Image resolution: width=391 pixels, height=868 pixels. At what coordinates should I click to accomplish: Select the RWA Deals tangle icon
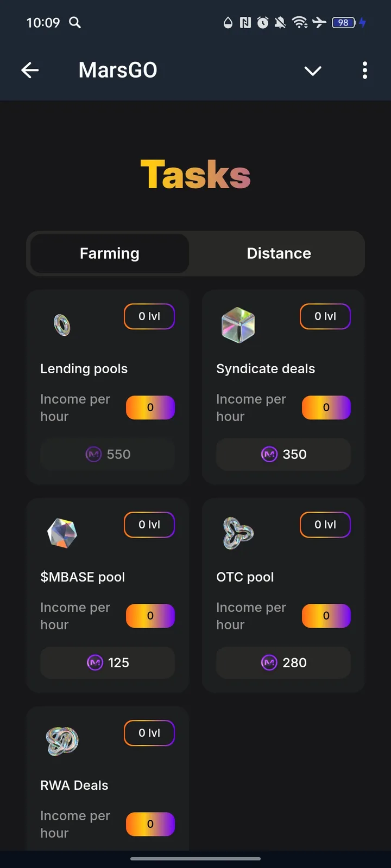click(62, 741)
